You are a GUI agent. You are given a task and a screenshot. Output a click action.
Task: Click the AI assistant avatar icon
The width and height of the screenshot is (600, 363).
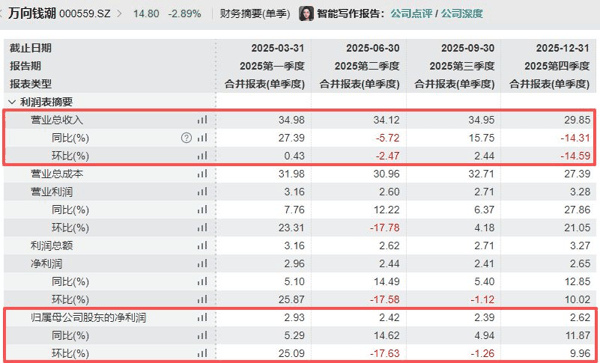pos(306,14)
